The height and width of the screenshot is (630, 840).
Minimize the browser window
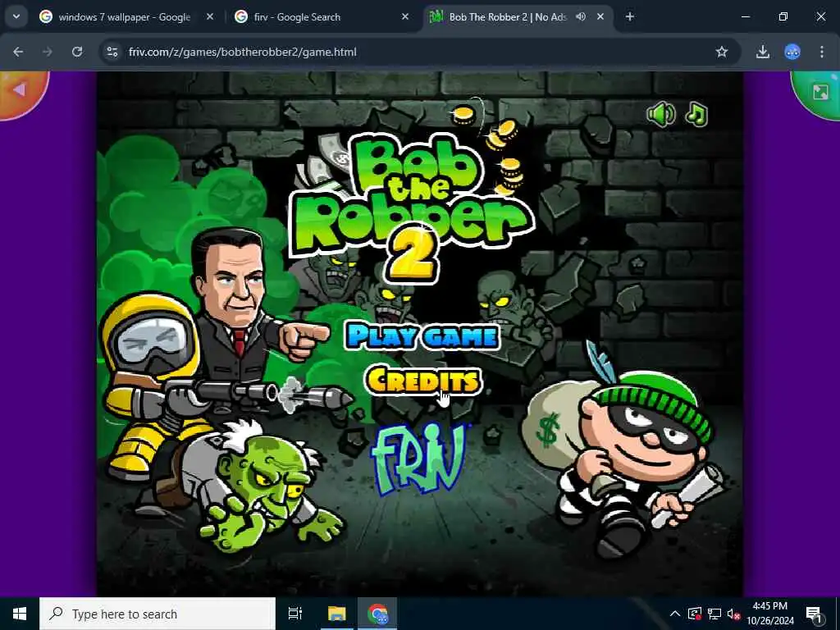coord(746,17)
